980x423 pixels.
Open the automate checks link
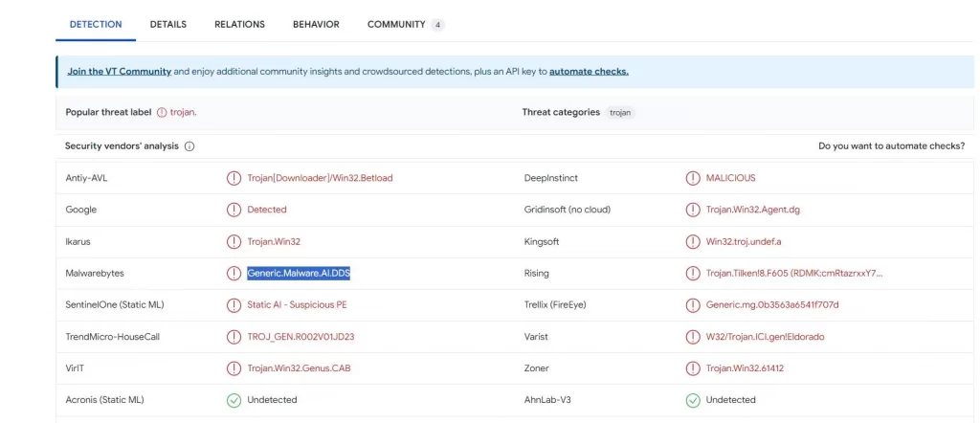point(589,71)
